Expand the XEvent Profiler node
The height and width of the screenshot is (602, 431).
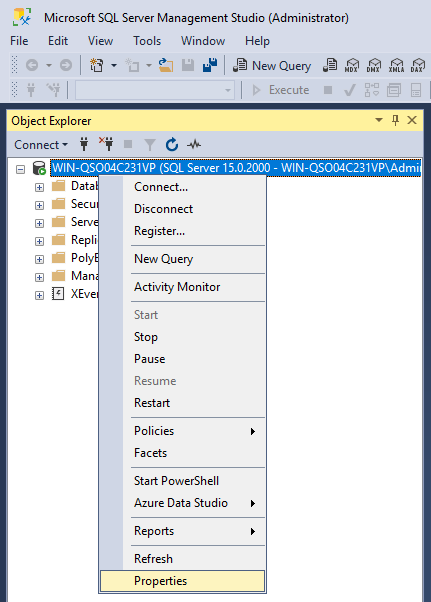39,295
